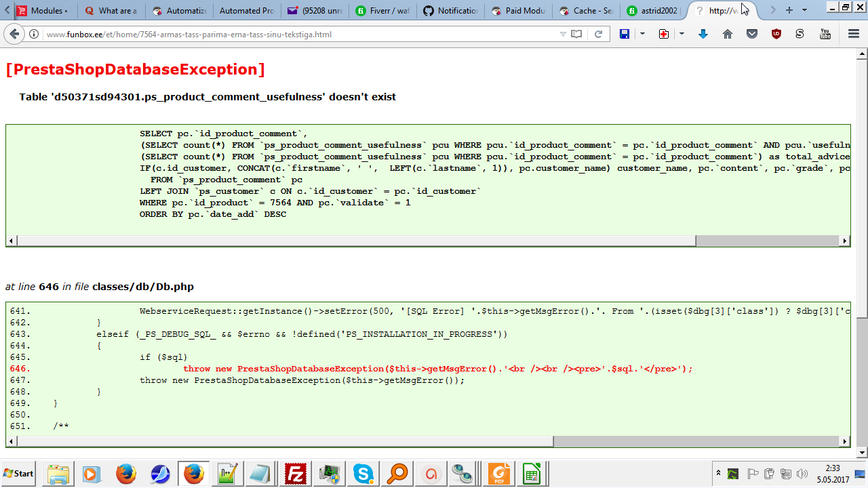Screen dimensions: 868x488
Task: Open FileZilla from the taskbar
Action: point(295,474)
